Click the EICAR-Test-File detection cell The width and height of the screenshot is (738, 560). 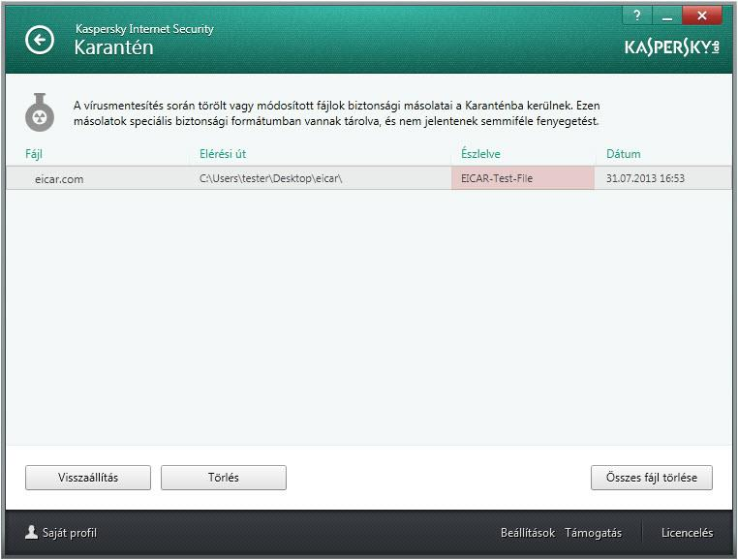tap(522, 178)
